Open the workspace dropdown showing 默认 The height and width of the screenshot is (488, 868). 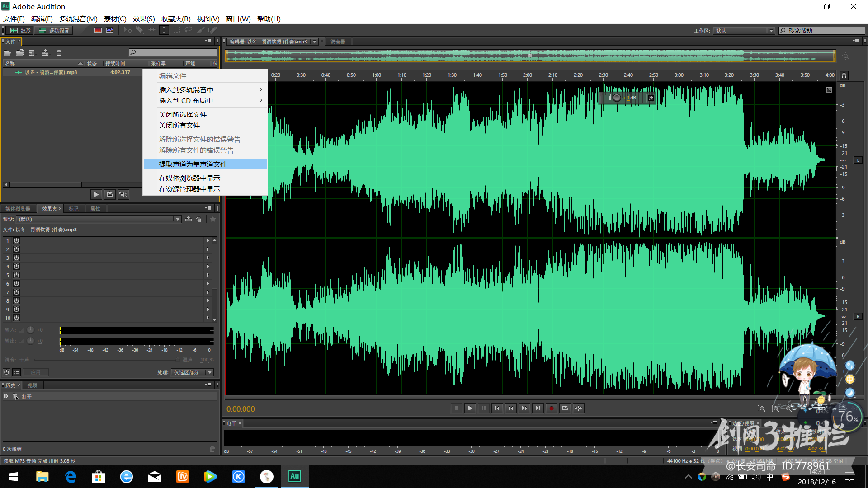pyautogui.click(x=744, y=31)
